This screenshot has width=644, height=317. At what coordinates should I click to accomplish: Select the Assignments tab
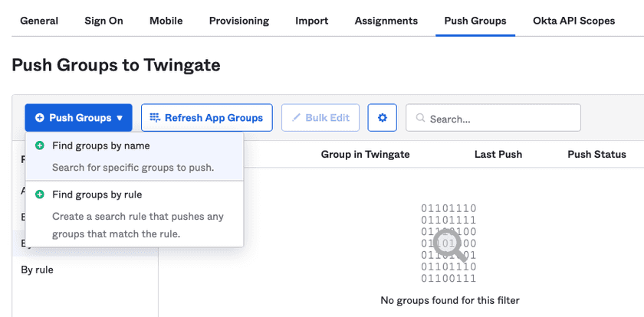tap(386, 21)
